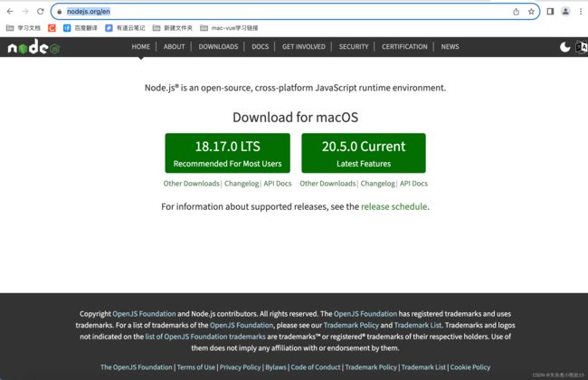Open the red C bookmark icon

(52, 28)
